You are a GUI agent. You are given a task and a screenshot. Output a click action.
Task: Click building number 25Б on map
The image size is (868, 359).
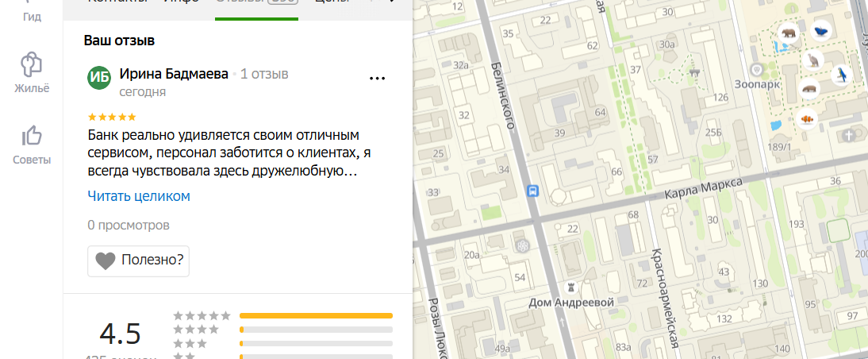point(713,131)
